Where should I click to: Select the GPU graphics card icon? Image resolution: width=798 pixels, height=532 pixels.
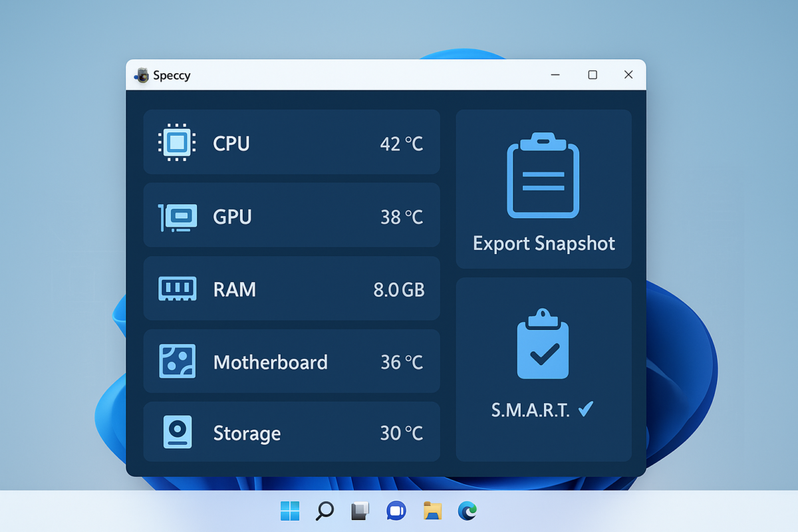click(178, 217)
